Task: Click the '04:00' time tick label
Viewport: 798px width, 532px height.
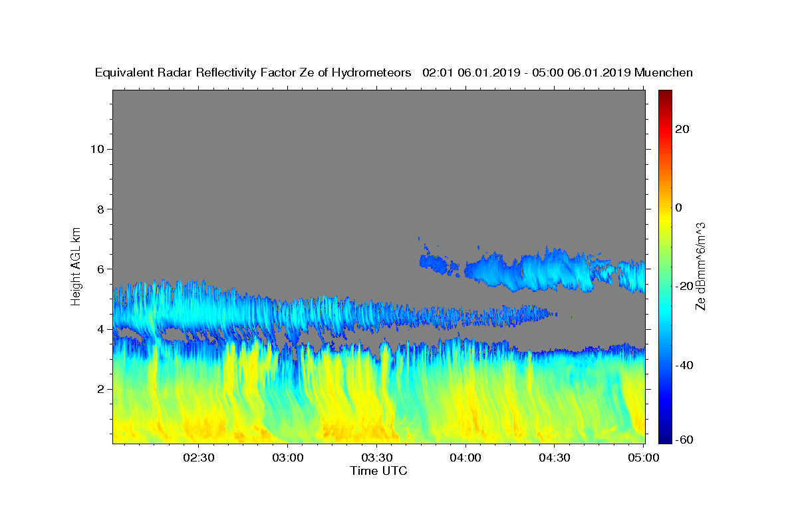Action: pos(465,458)
